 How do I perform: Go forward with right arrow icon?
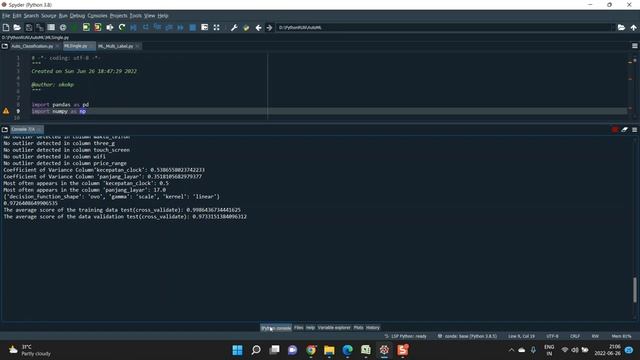coord(269,27)
